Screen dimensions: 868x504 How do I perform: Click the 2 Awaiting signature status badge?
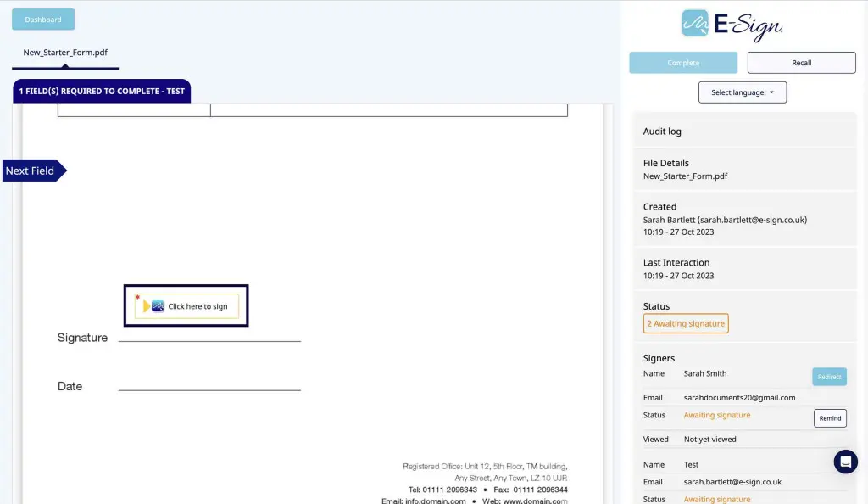[x=685, y=323]
